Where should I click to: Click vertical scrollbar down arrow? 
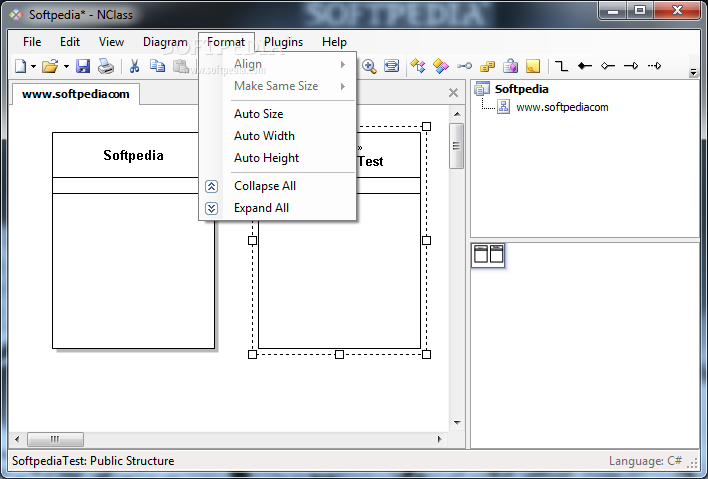(457, 423)
